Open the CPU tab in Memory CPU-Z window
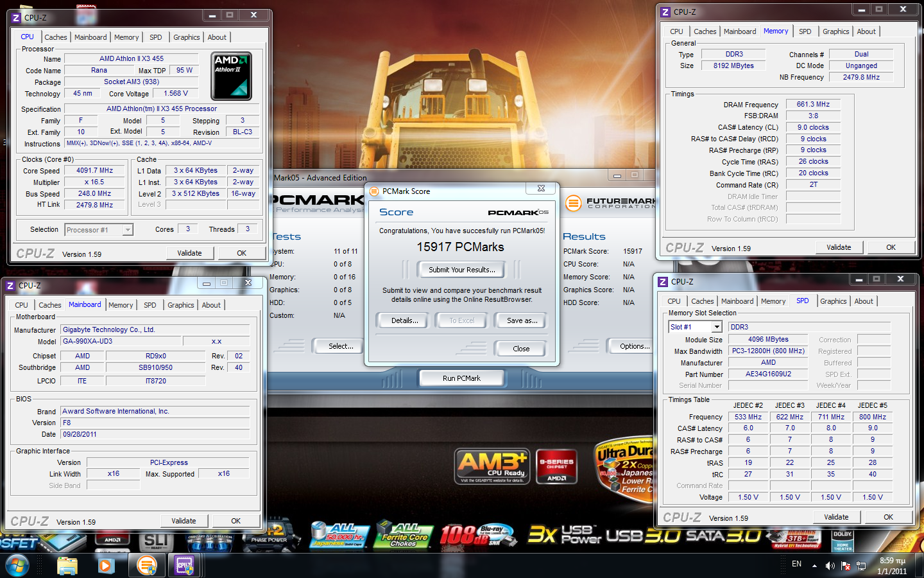 676,31
